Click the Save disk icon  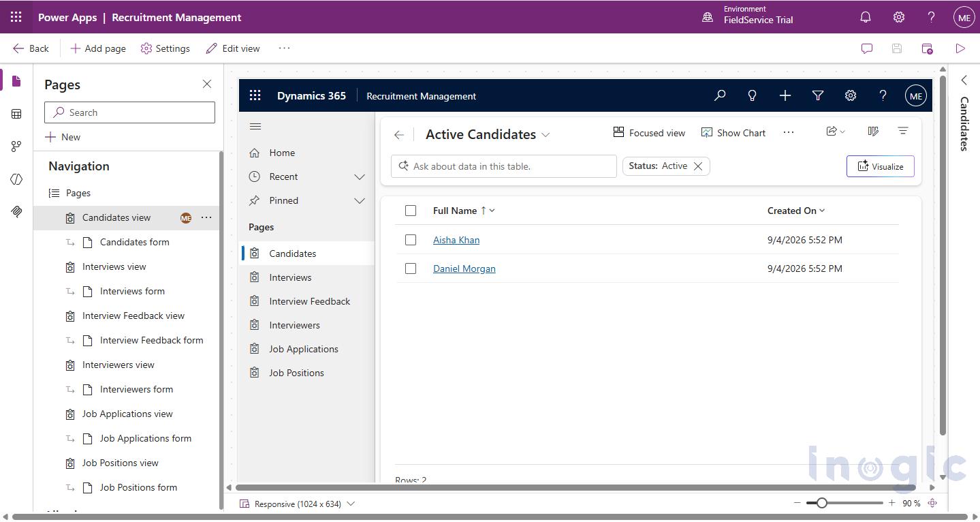coord(897,48)
